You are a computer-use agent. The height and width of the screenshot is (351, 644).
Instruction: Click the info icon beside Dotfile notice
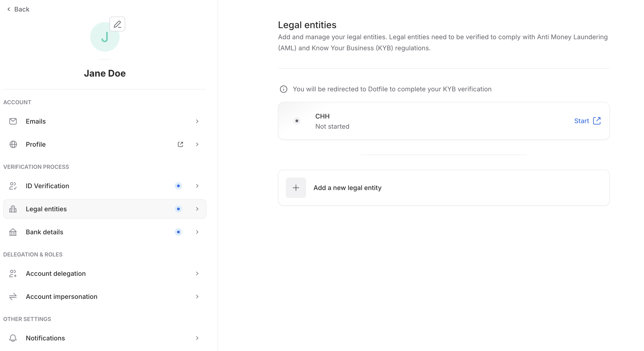pyautogui.click(x=284, y=89)
